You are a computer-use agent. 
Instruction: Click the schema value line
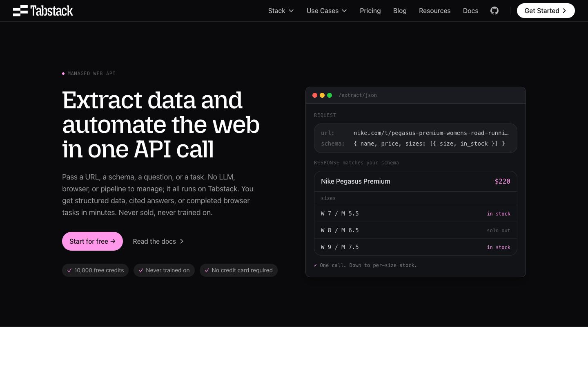pos(429,144)
